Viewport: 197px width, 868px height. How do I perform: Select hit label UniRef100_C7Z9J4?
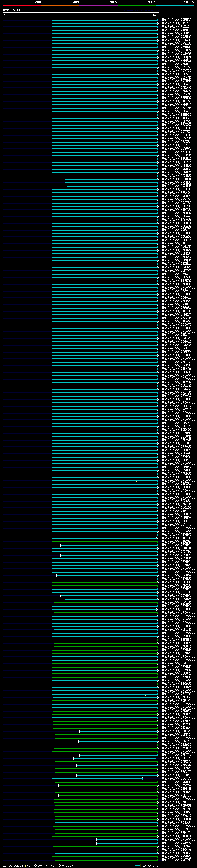[x=176, y=830]
